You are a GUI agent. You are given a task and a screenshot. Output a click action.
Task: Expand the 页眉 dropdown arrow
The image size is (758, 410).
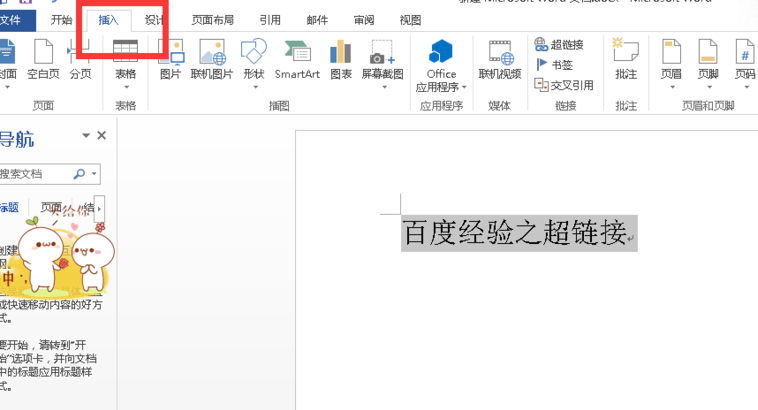coord(672,88)
